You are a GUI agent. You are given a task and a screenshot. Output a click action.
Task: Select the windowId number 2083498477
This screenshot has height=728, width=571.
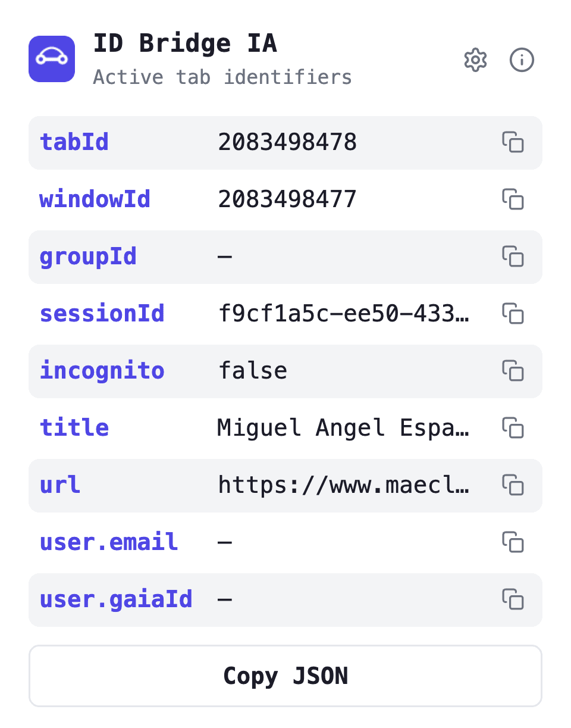[x=287, y=199]
